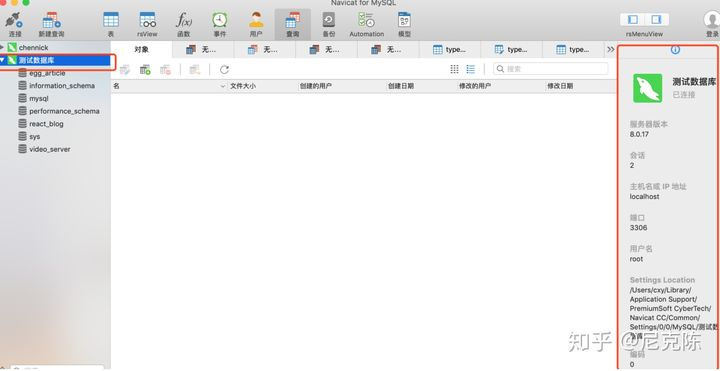Open the 用户 users section
The width and height of the screenshot is (720, 371).
coord(256,25)
